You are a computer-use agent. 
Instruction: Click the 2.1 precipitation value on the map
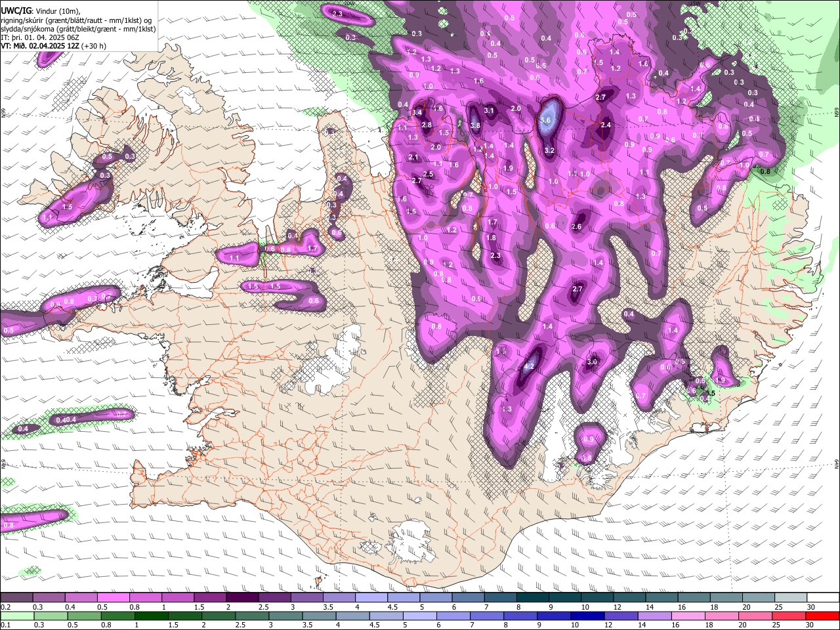[x=413, y=157]
